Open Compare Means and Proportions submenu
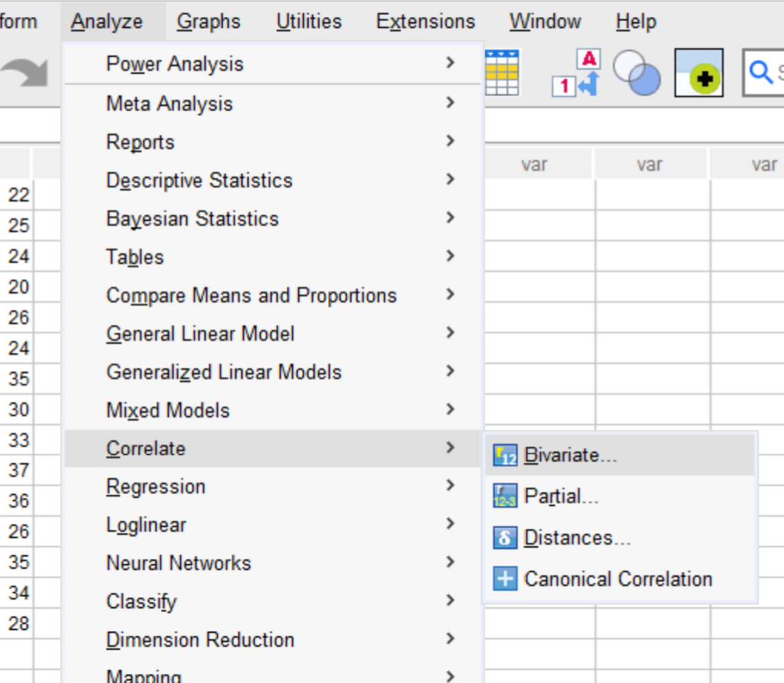 coord(273,295)
